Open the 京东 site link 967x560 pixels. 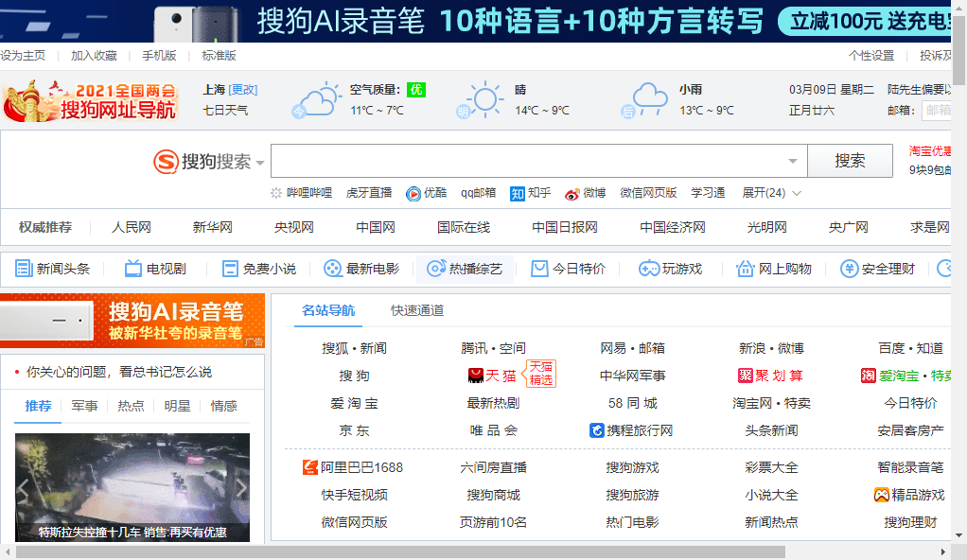(354, 430)
